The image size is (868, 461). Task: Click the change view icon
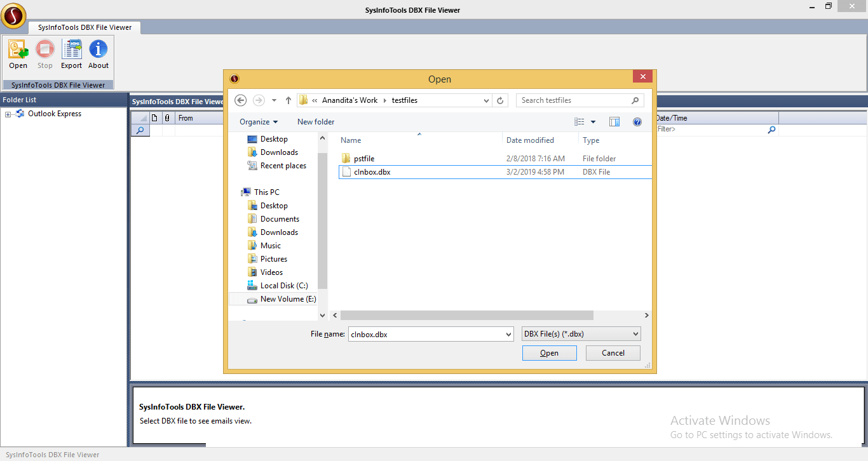[579, 122]
